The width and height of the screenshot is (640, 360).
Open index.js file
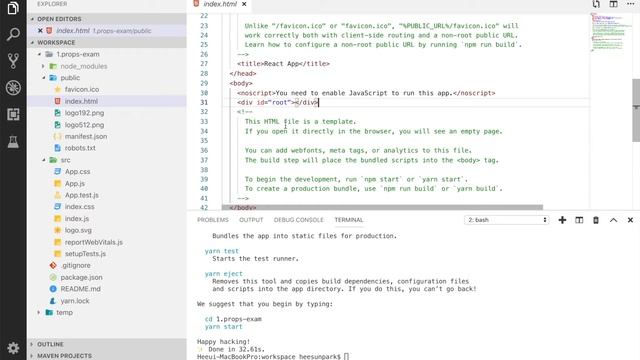77,219
